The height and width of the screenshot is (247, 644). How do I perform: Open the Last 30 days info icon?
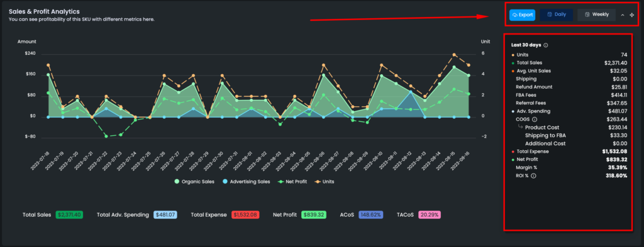546,45
